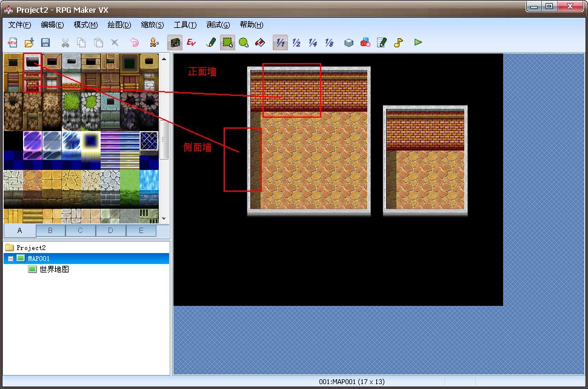Open the 绘图(D) menu

pyautogui.click(x=119, y=25)
